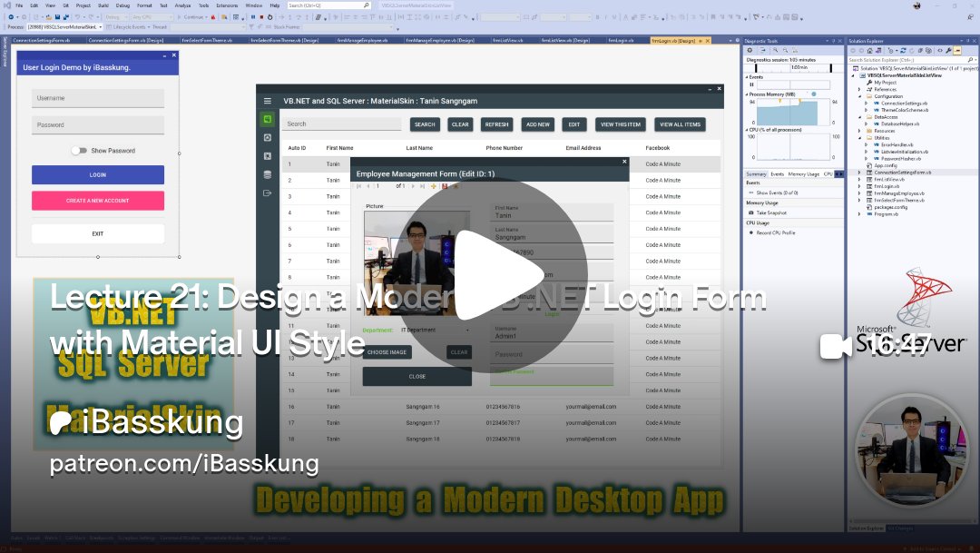Expand the frmLogin.vb node
This screenshot has width=980, height=553.
pos(860,186)
